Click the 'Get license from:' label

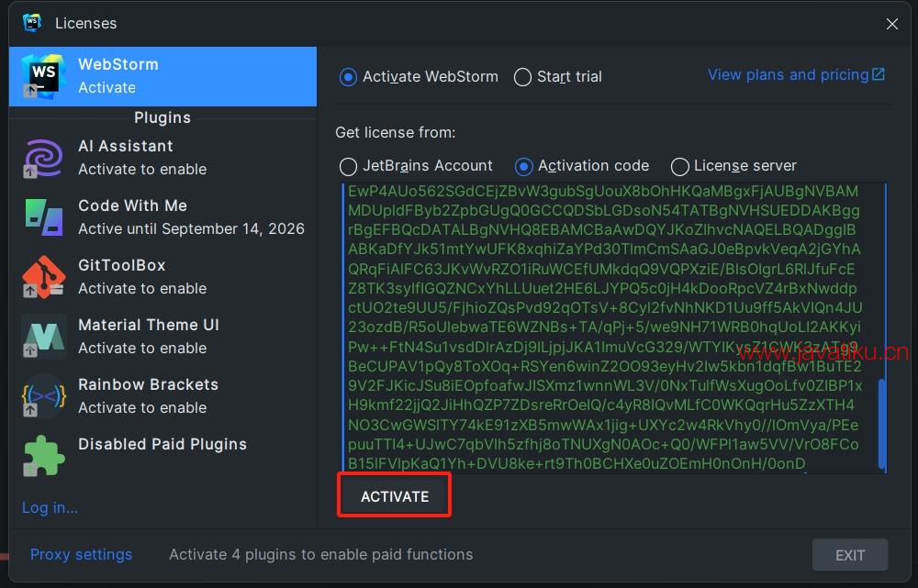click(395, 133)
